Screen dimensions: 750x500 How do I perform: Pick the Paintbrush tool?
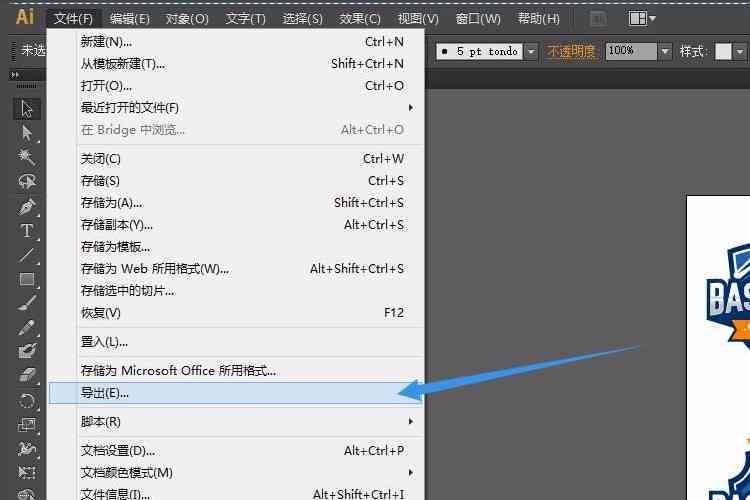pos(27,303)
